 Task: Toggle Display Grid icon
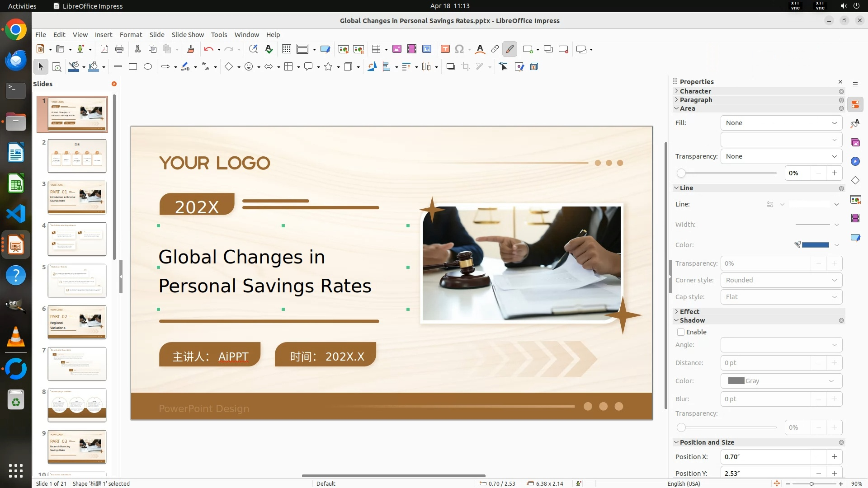tap(287, 49)
